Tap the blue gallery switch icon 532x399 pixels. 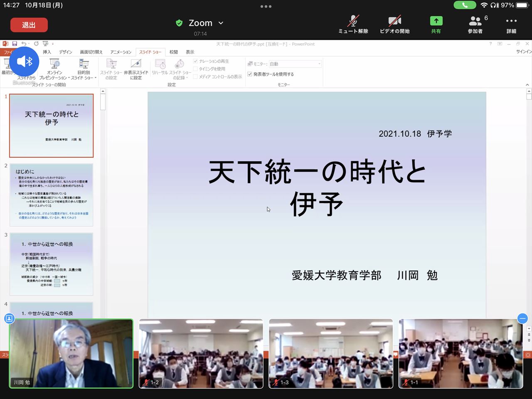click(9, 318)
